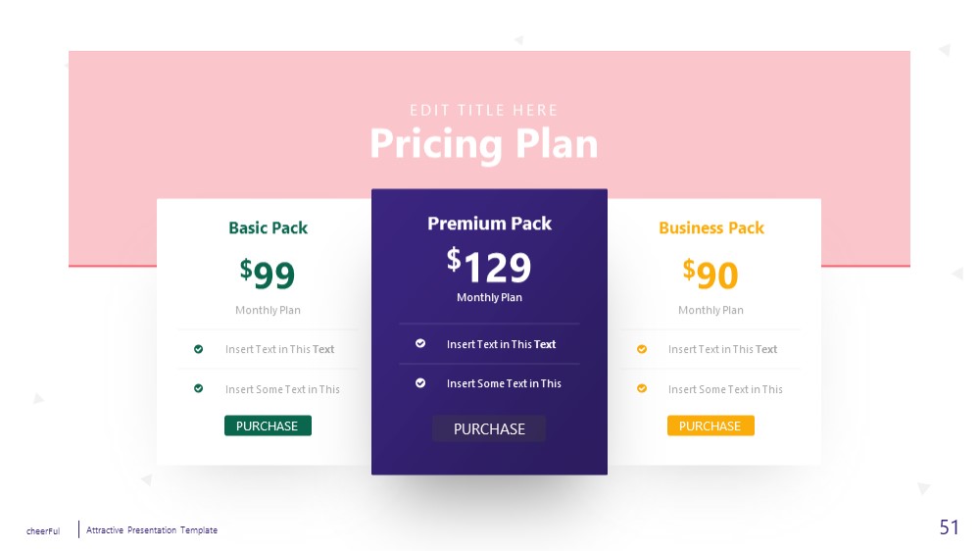Select the Business Pack heading
The width and height of the screenshot is (980, 551).
click(711, 228)
